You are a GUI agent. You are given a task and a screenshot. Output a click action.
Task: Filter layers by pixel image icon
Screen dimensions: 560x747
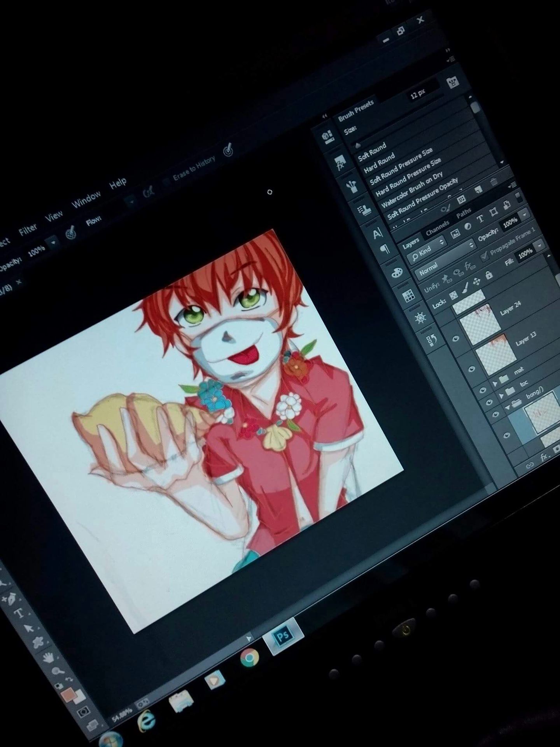point(455,233)
